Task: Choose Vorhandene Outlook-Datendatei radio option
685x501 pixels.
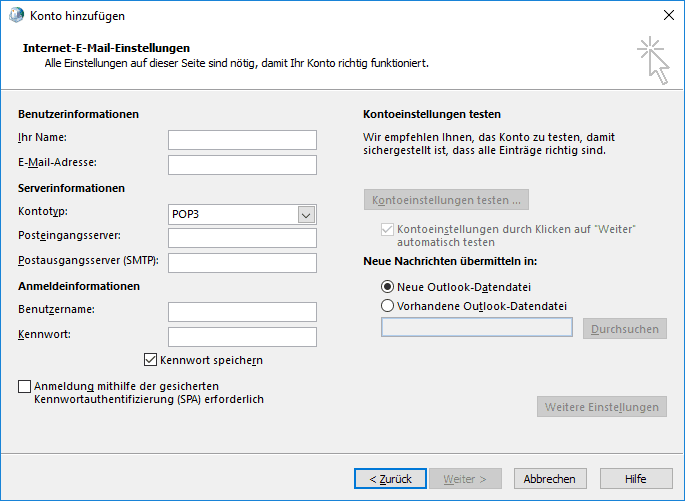Action: point(388,306)
